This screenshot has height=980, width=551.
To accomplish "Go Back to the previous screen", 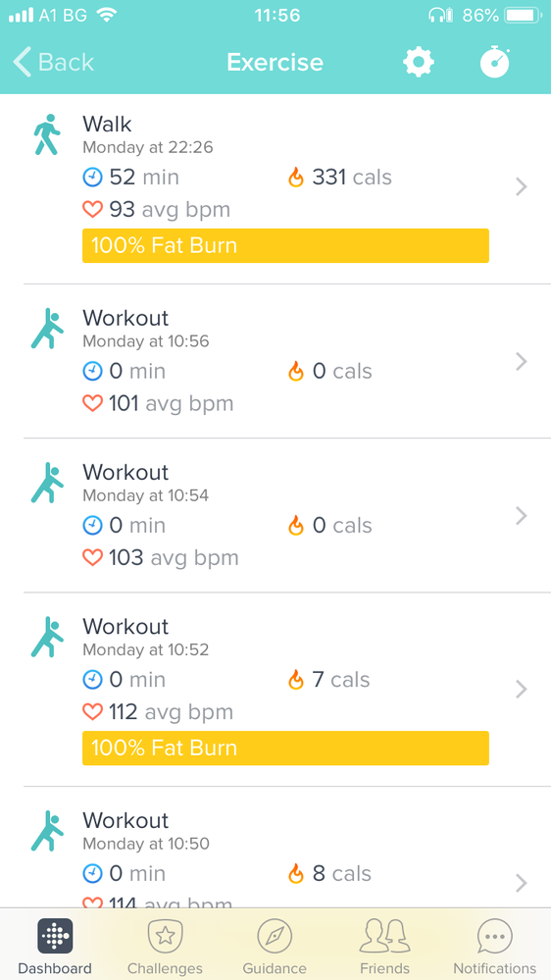I will (x=54, y=63).
